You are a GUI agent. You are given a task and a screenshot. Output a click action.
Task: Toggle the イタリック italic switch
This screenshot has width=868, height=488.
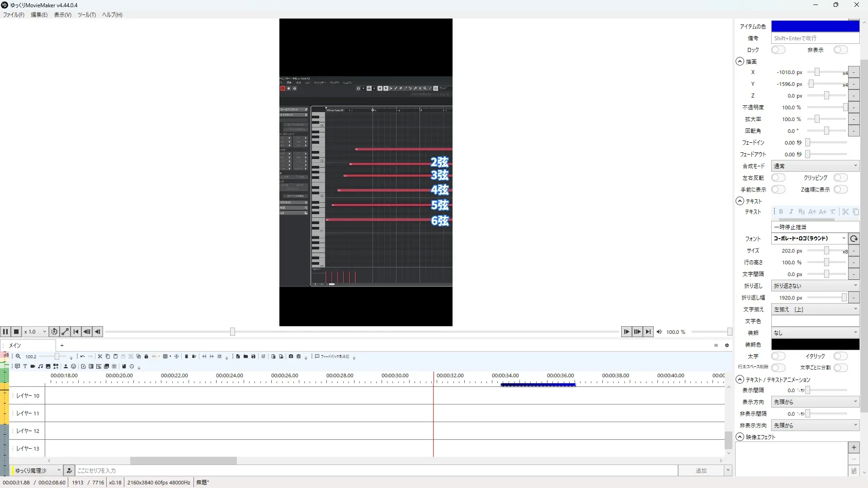pos(840,356)
